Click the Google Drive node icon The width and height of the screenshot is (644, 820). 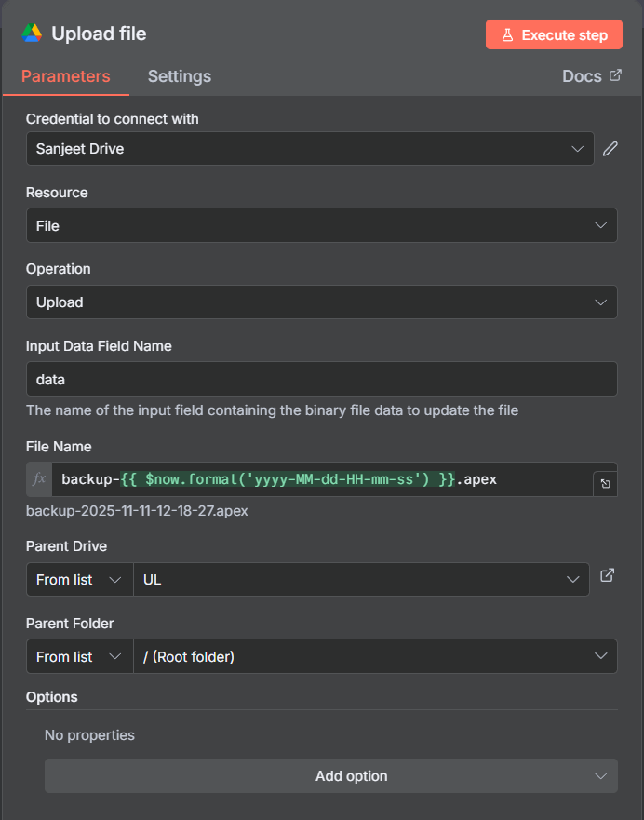click(x=33, y=34)
